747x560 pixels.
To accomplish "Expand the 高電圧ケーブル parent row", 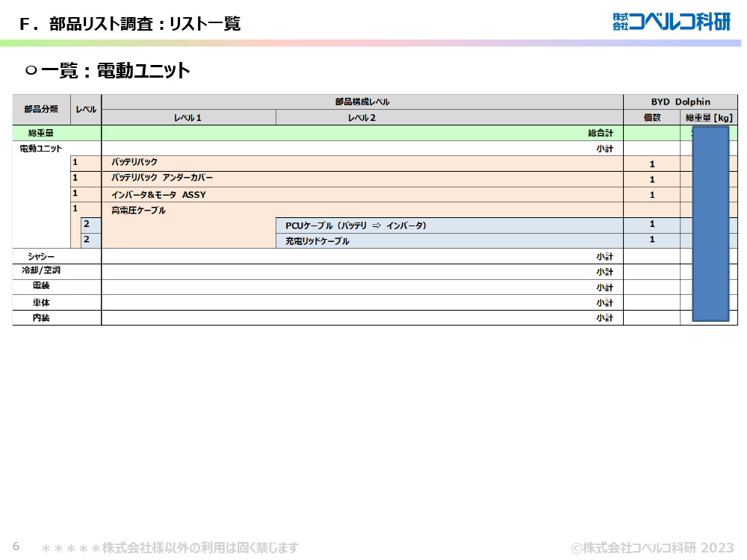I will pyautogui.click(x=138, y=211).
